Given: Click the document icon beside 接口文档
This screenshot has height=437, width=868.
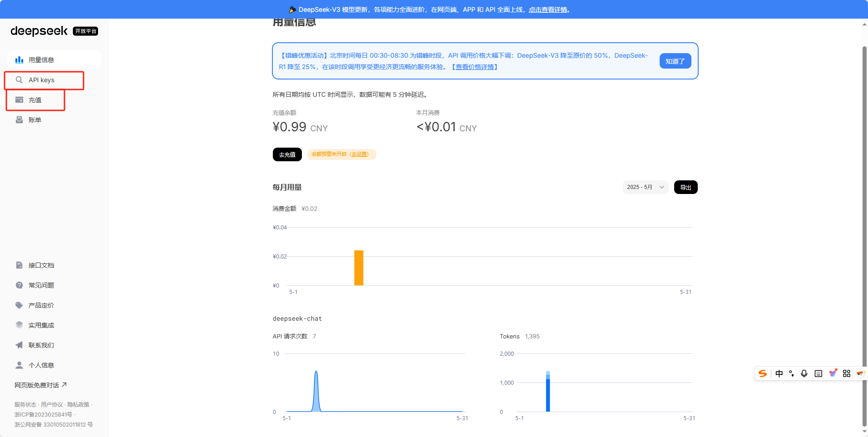Looking at the screenshot, I should pyautogui.click(x=19, y=265).
